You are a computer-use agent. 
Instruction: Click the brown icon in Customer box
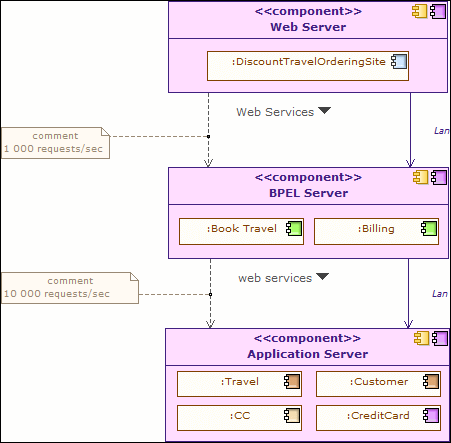[x=431, y=381]
